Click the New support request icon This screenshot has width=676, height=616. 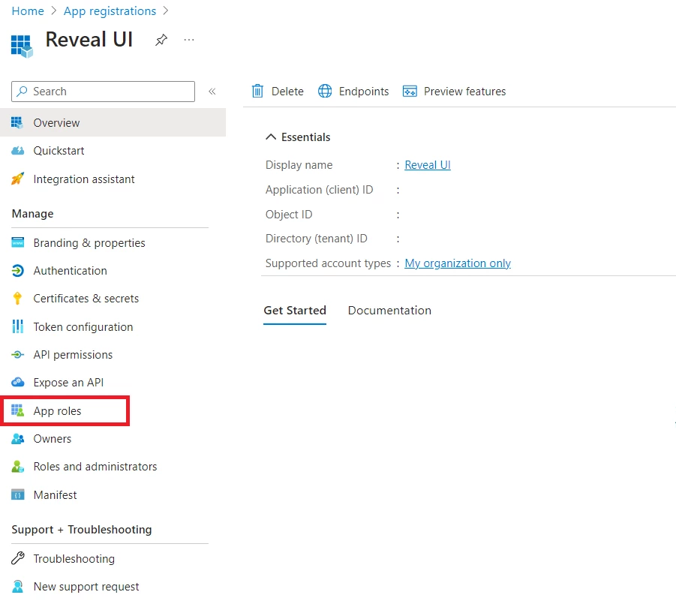(x=17, y=586)
